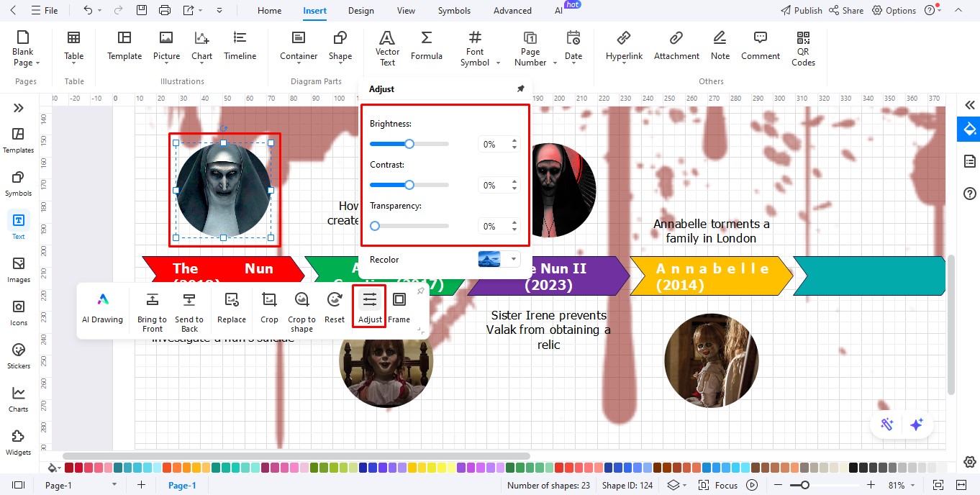The image size is (980, 495).
Task: Switch to the View tab
Action: click(406, 11)
